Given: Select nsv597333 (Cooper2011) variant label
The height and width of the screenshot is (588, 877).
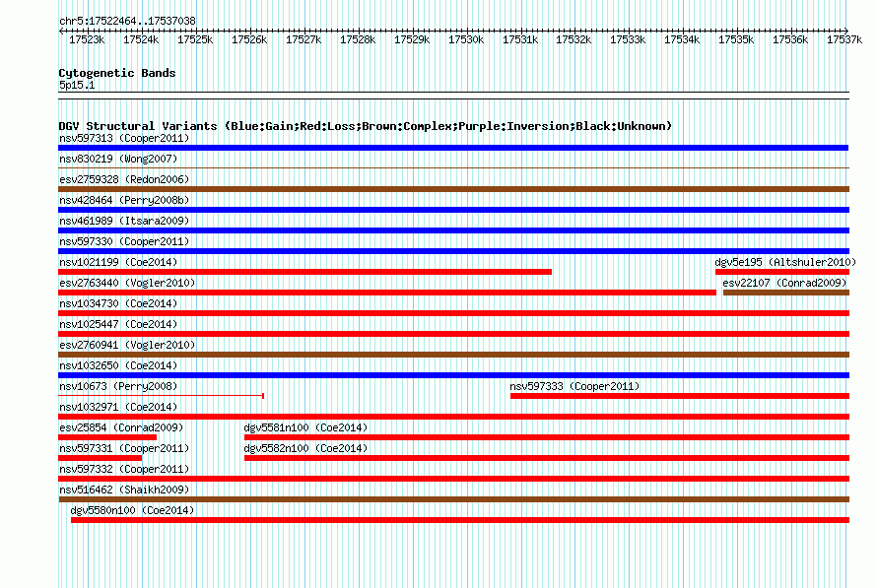Looking at the screenshot, I should pyautogui.click(x=574, y=386).
